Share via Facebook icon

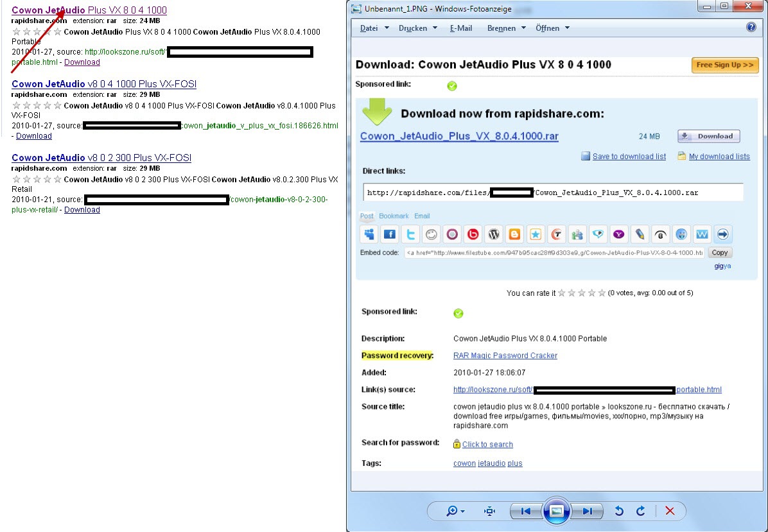390,234
